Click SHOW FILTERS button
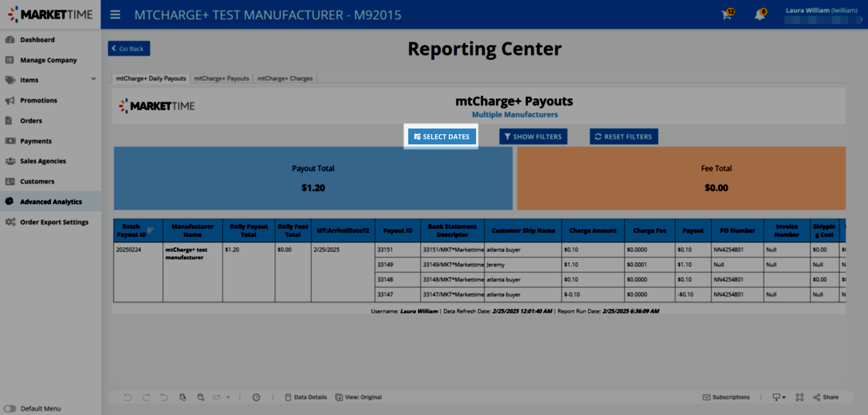The height and width of the screenshot is (415, 868). point(533,137)
